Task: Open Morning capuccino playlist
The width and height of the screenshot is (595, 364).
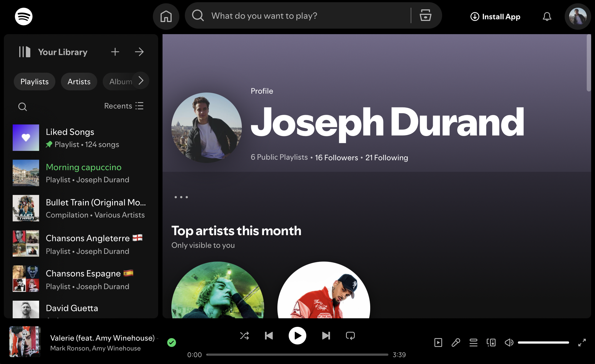Action: [81, 173]
